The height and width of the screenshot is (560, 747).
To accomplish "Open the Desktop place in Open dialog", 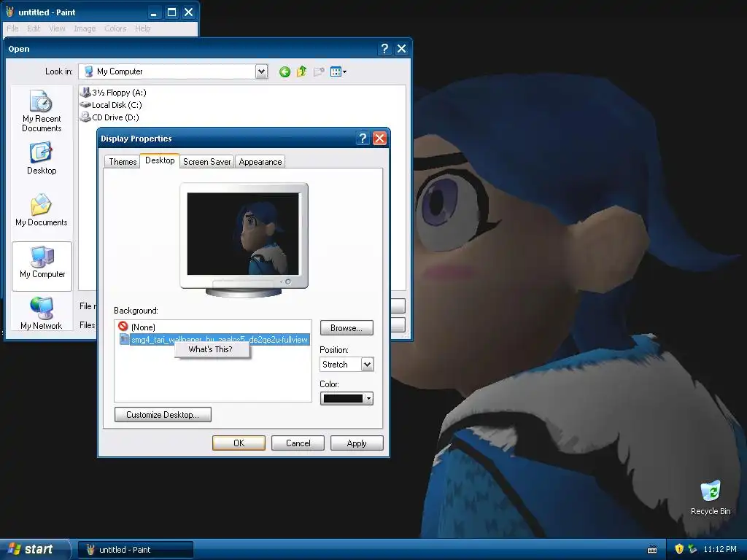I will click(42, 158).
